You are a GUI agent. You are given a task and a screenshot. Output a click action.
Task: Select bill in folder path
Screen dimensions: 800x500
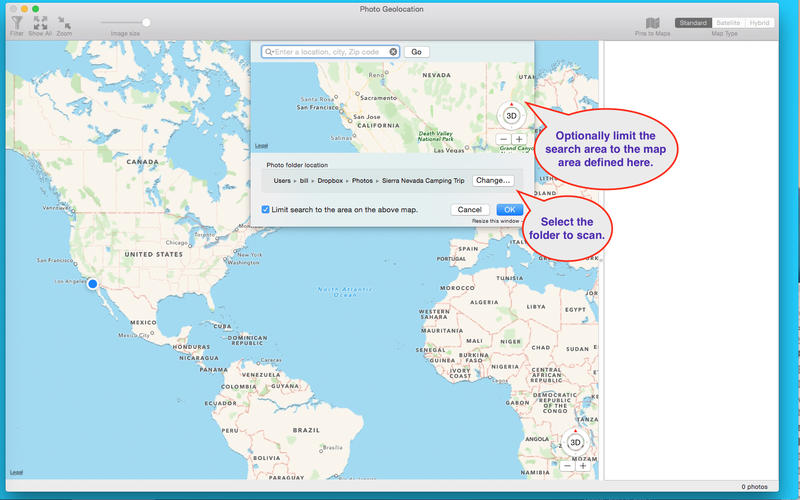coord(304,181)
